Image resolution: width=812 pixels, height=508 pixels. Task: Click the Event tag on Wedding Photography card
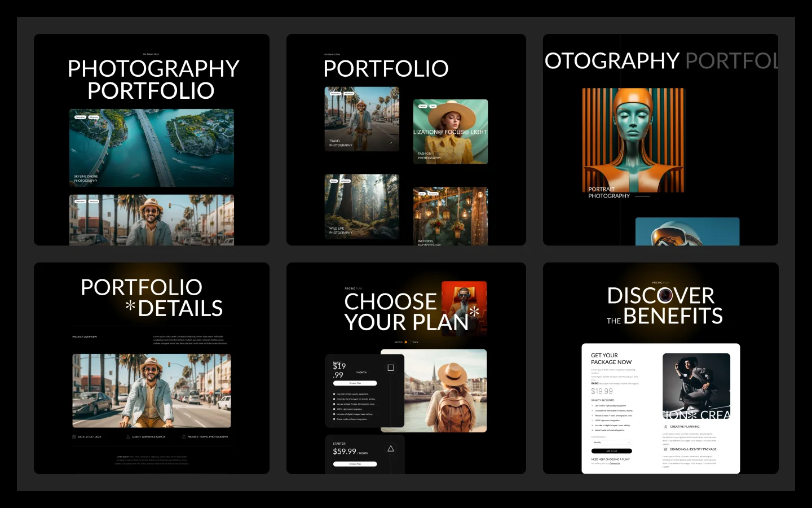(422, 194)
